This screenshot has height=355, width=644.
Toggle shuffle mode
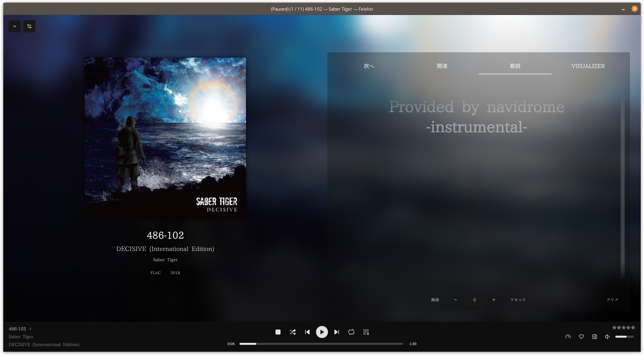tap(292, 332)
